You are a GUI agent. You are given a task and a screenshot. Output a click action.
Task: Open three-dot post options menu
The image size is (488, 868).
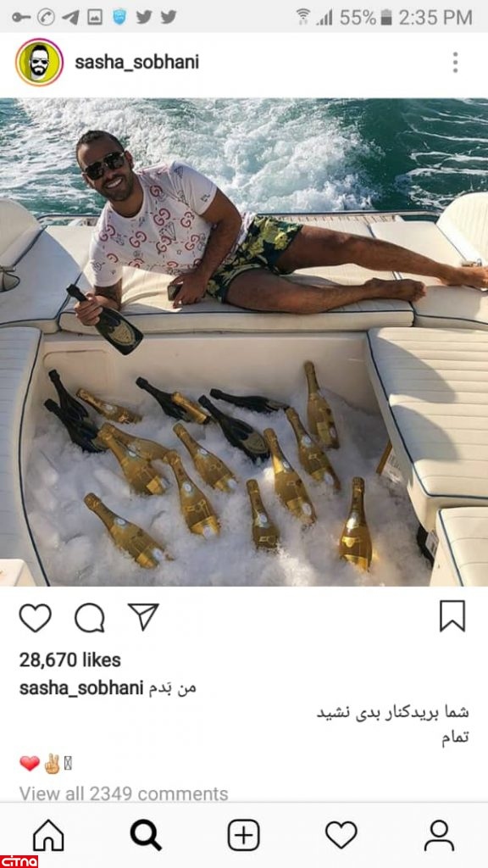tap(455, 63)
